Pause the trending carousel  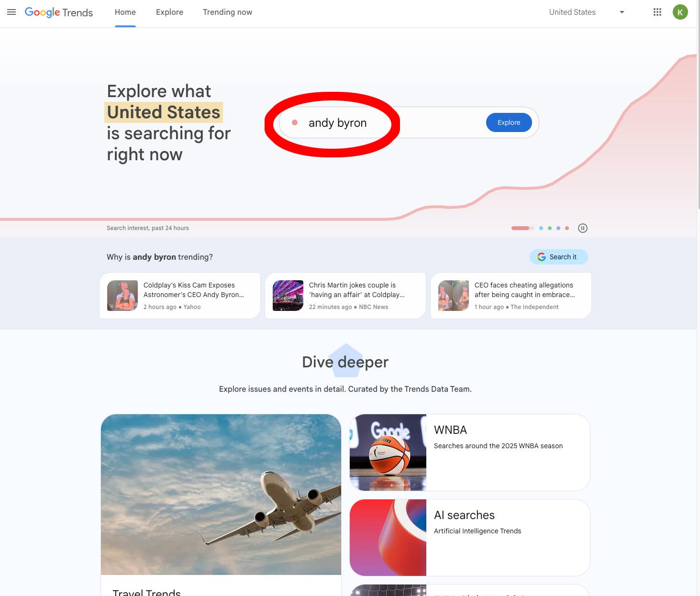point(582,228)
